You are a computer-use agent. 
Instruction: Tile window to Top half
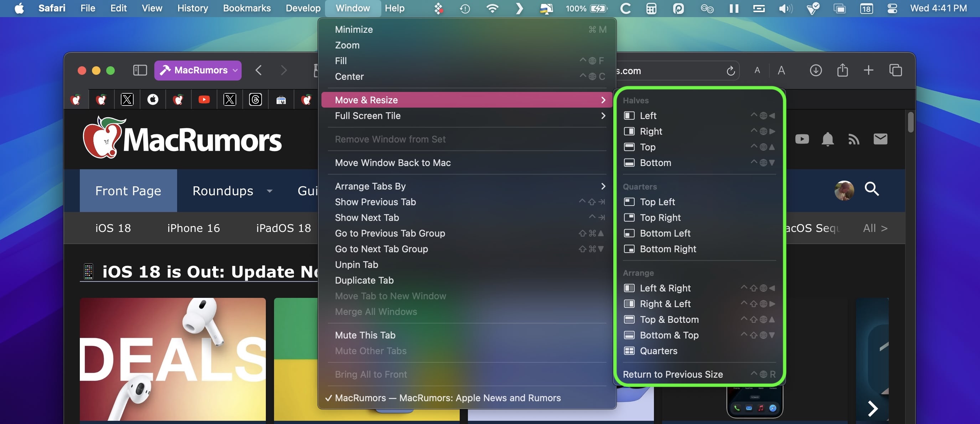tap(699, 147)
